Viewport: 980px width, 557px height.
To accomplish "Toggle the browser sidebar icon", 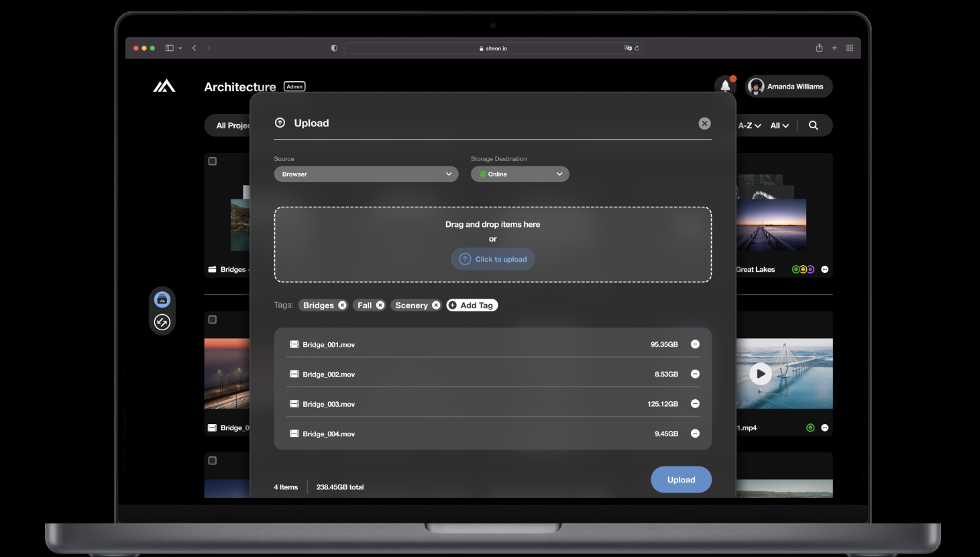I will [x=170, y=48].
